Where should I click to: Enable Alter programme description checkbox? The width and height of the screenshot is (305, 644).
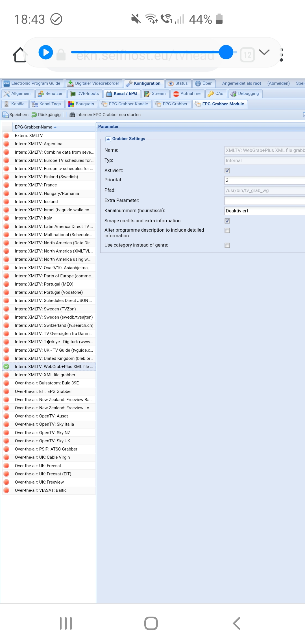pyautogui.click(x=227, y=230)
